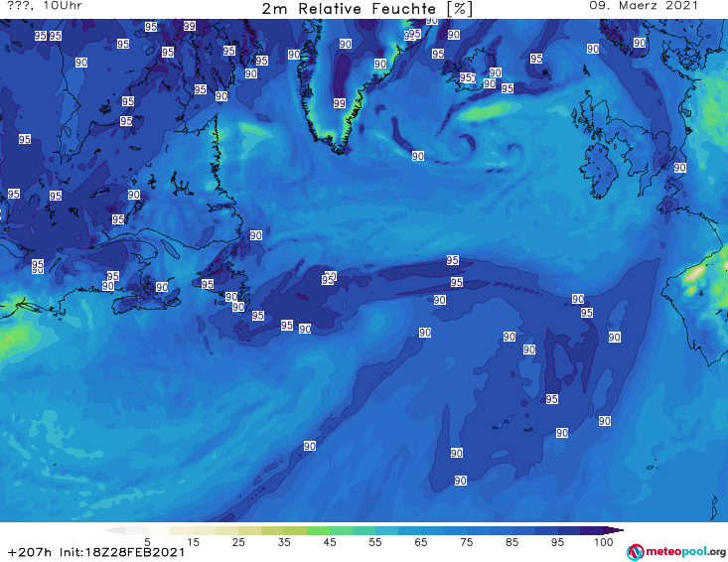
Task: Pick the bright green 40–45% legend swatch
Action: pyautogui.click(x=318, y=530)
